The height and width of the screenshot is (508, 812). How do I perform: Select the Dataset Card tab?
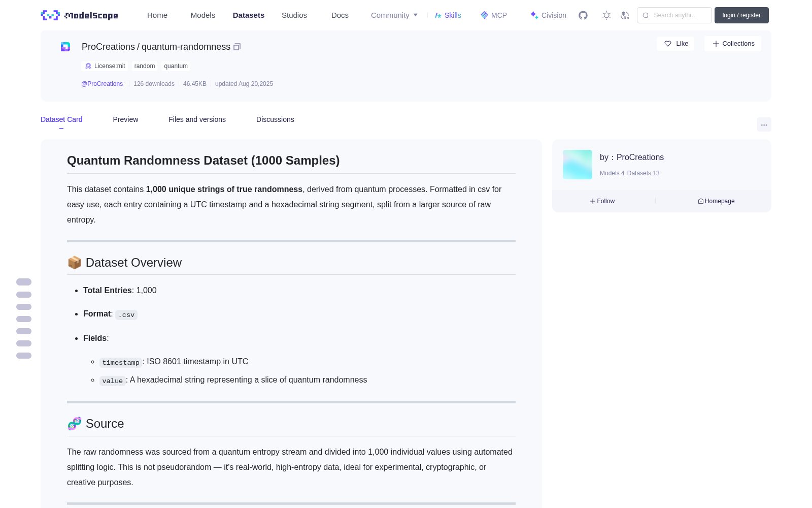[61, 119]
